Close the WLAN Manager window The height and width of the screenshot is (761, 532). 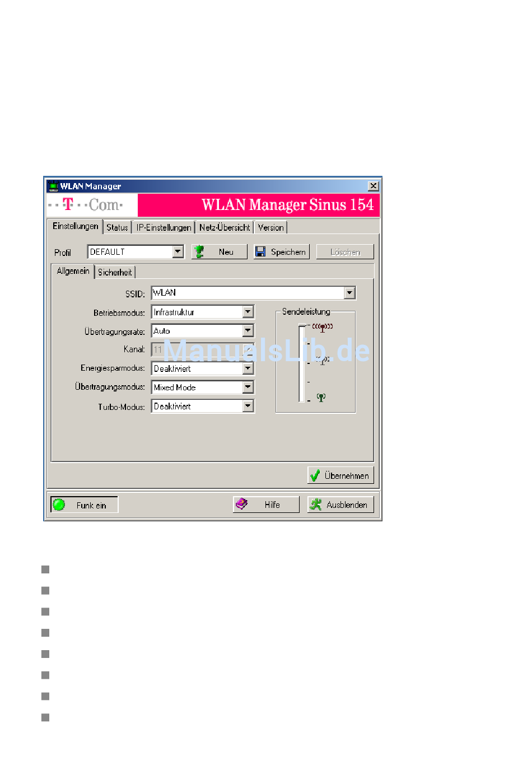click(374, 186)
